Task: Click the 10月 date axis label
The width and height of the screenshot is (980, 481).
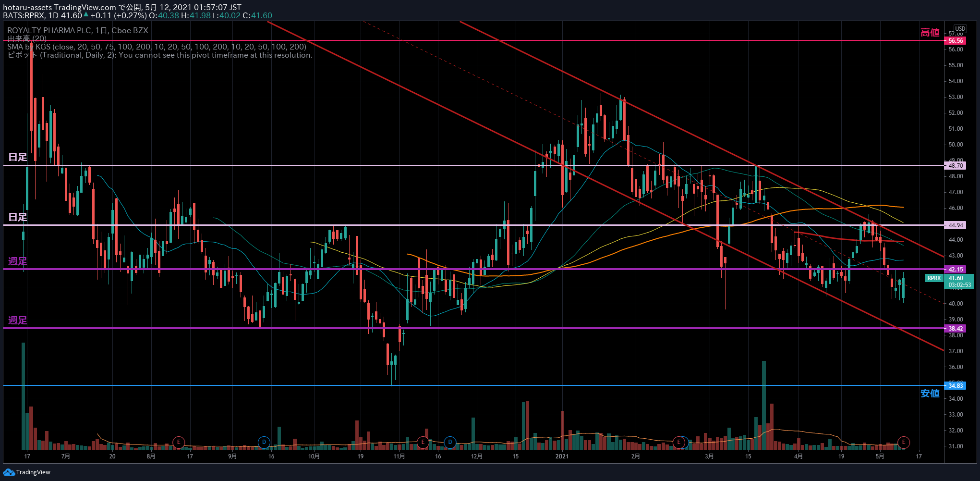Action: [x=314, y=456]
